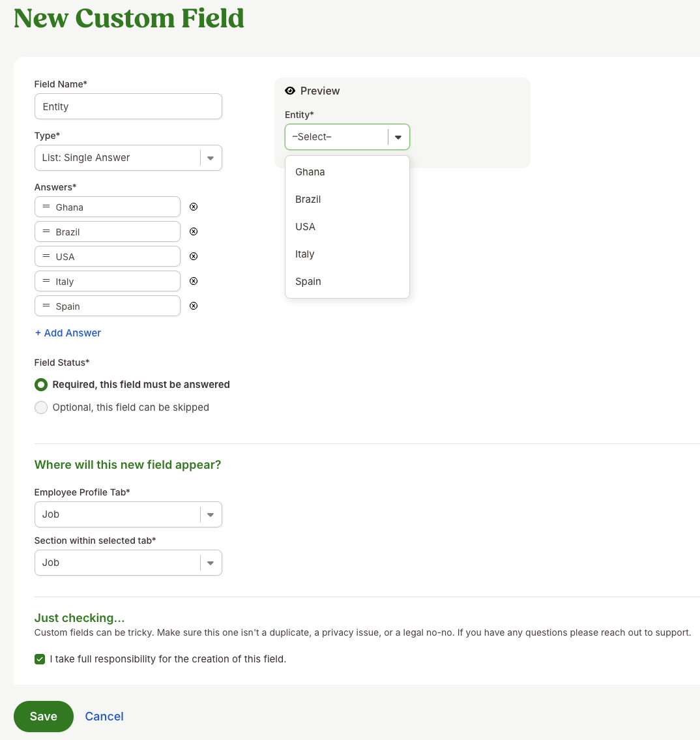Click the drag handle beside Italy

click(46, 281)
